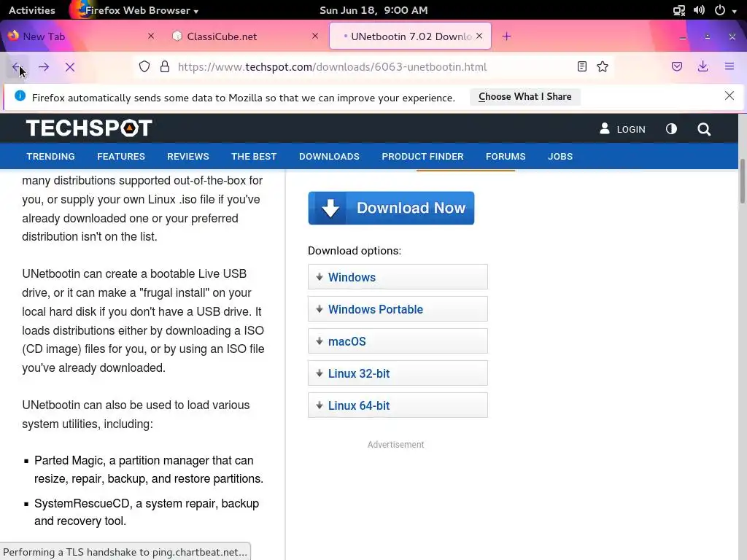The image size is (747, 560).
Task: Go forward using the forward arrow
Action: 43,66
